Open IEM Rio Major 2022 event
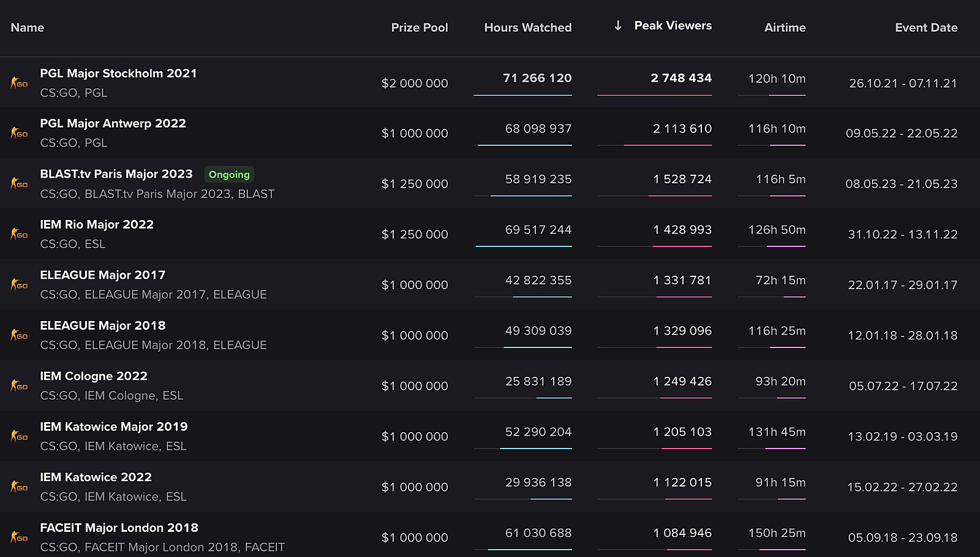The height and width of the screenshot is (557, 980). [97, 225]
